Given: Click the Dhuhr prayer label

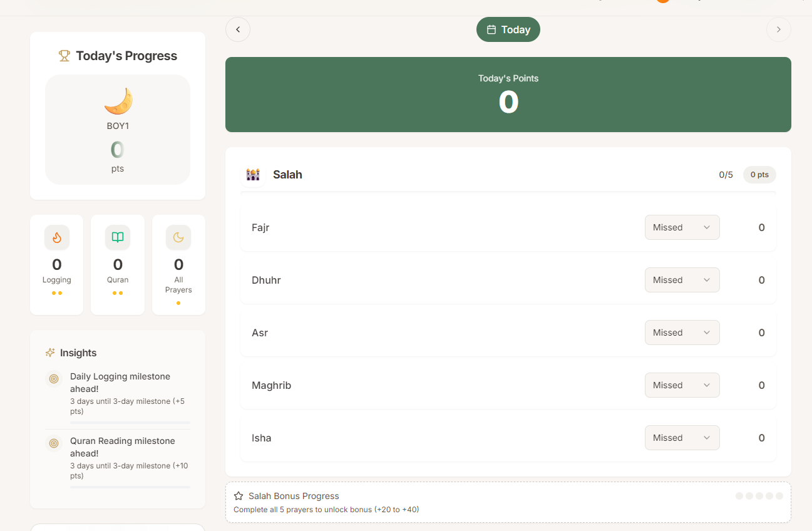Looking at the screenshot, I should click(x=266, y=280).
